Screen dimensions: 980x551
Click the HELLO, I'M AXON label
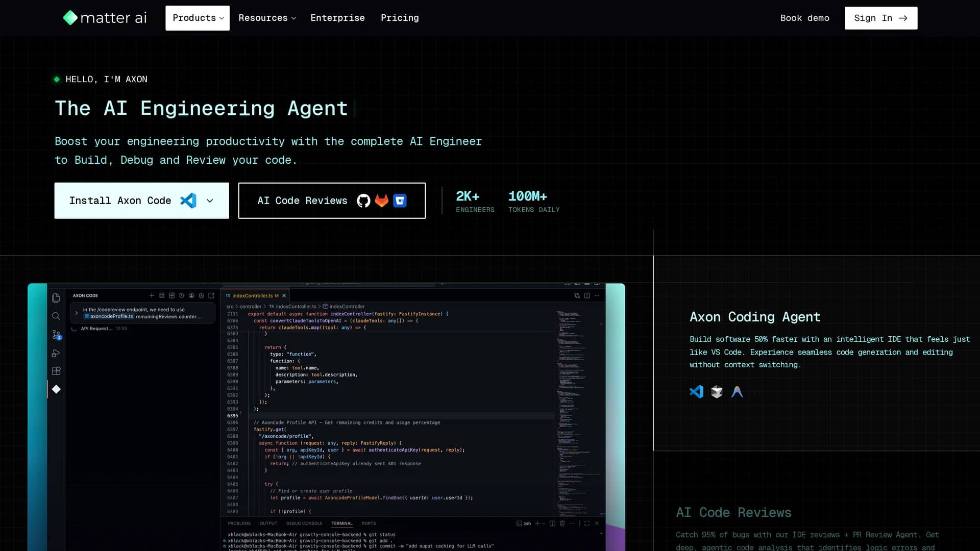106,79
